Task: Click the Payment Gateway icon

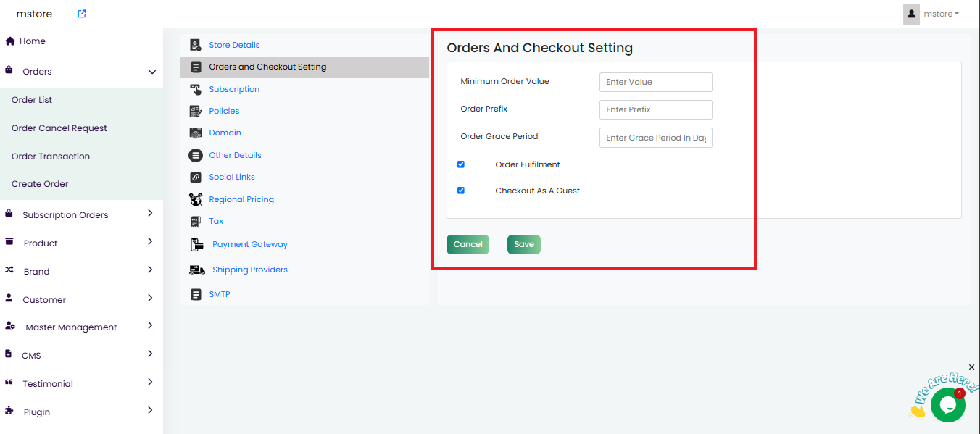Action: [x=197, y=245]
